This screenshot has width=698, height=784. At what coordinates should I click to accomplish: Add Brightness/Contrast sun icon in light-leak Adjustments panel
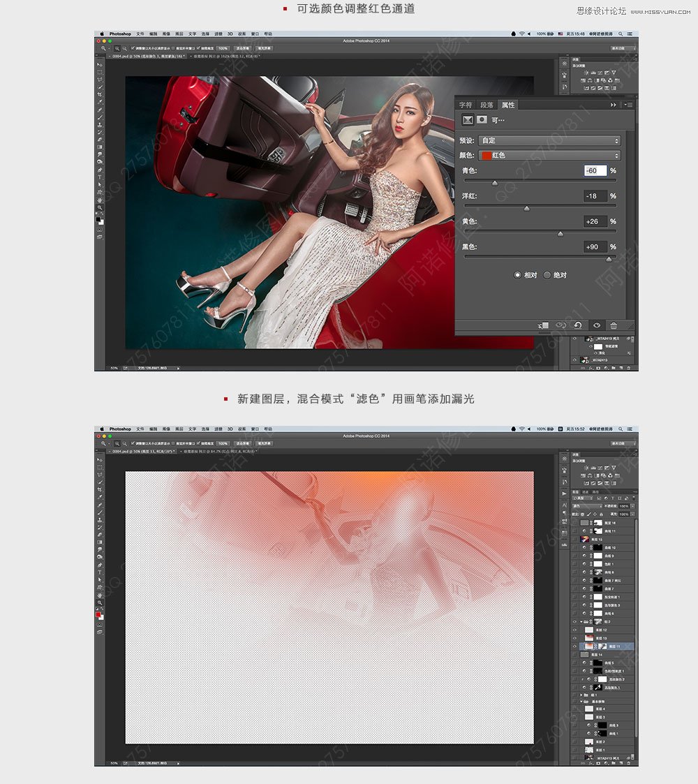(x=586, y=468)
